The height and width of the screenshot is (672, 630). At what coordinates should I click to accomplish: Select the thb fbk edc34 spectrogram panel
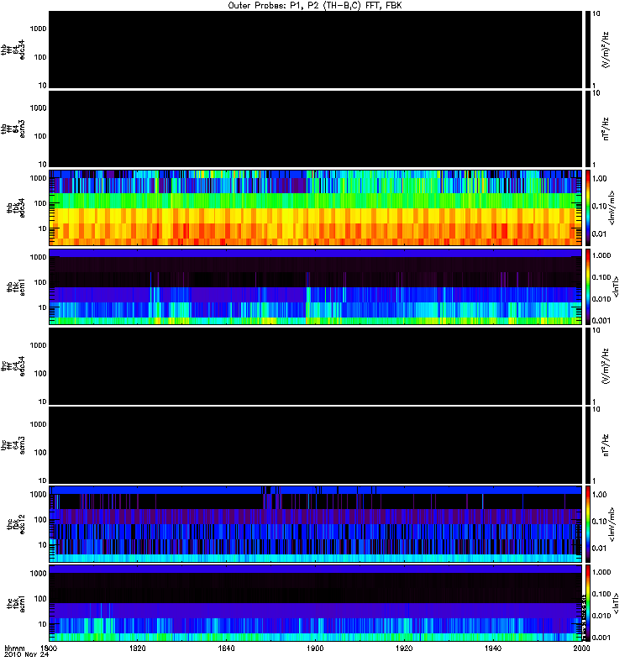316,207
